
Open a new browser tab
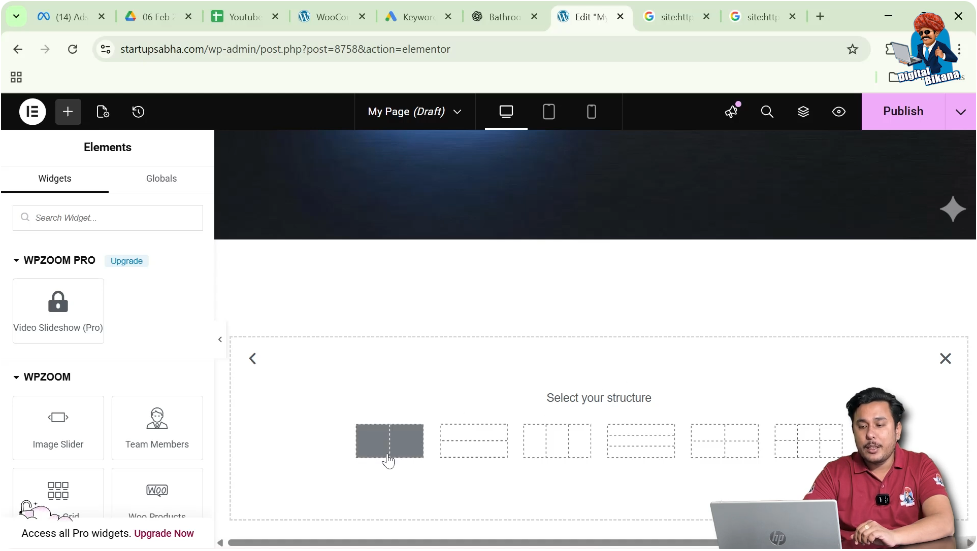click(x=820, y=17)
